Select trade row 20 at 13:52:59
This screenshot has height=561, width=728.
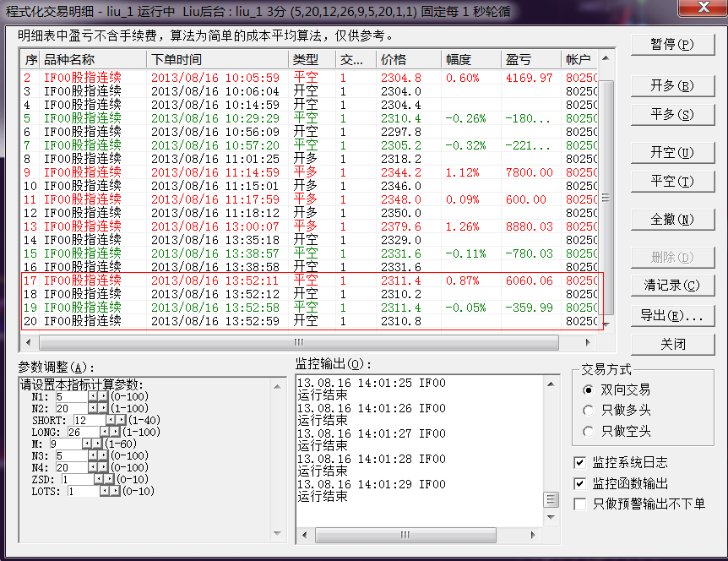310,321
